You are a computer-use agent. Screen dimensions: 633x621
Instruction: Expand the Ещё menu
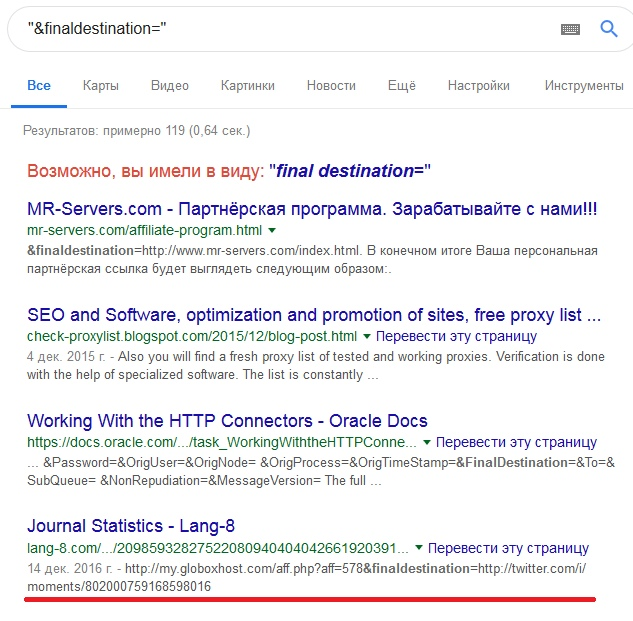401,86
